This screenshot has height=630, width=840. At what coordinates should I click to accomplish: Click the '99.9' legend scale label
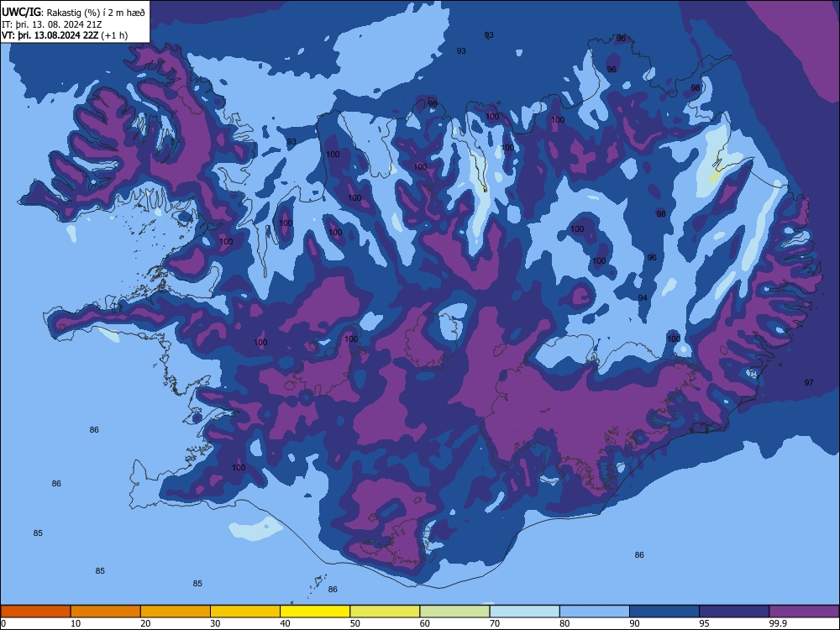777,623
